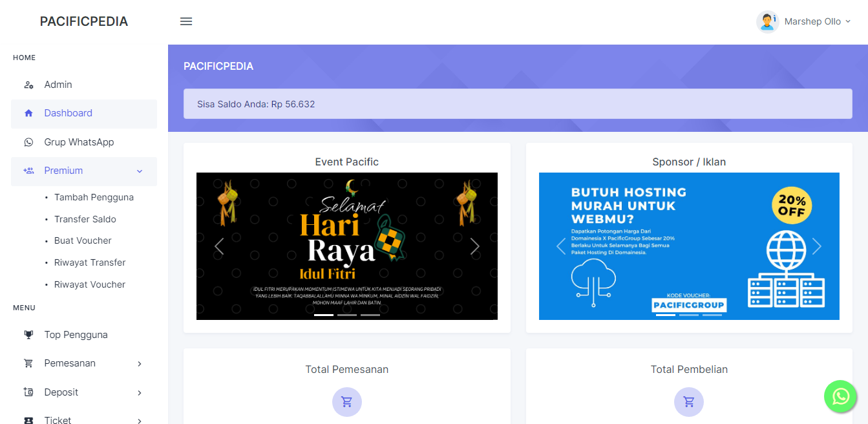Advance Event Pacific carousel to next slide
The image size is (868, 424).
(475, 246)
